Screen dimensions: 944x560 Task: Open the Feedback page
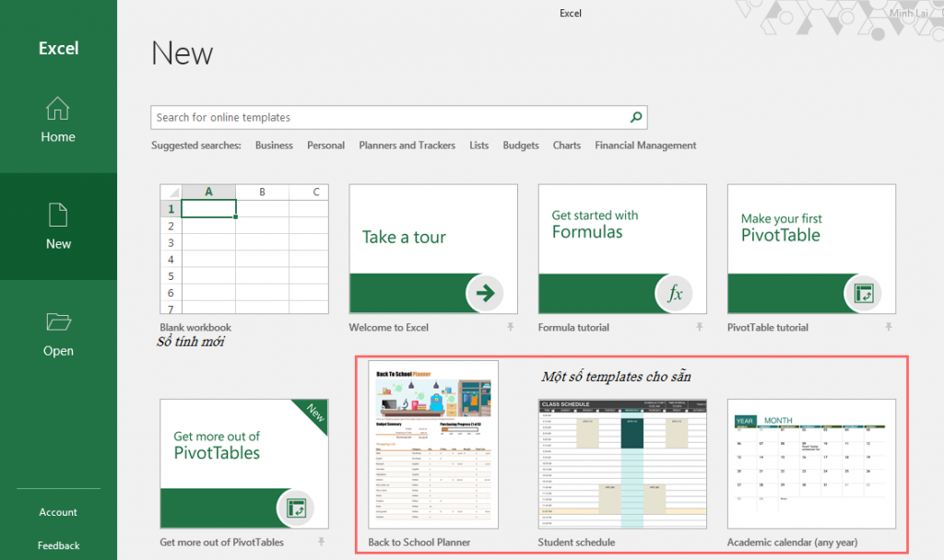(x=58, y=545)
